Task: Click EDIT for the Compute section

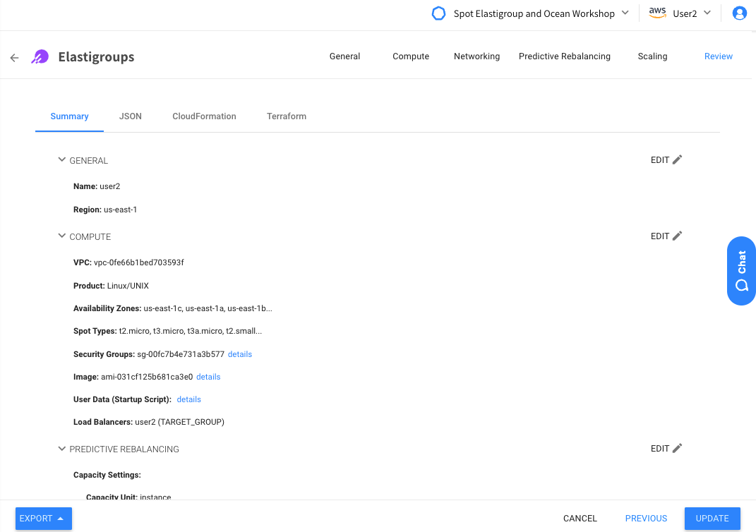Action: coord(660,236)
